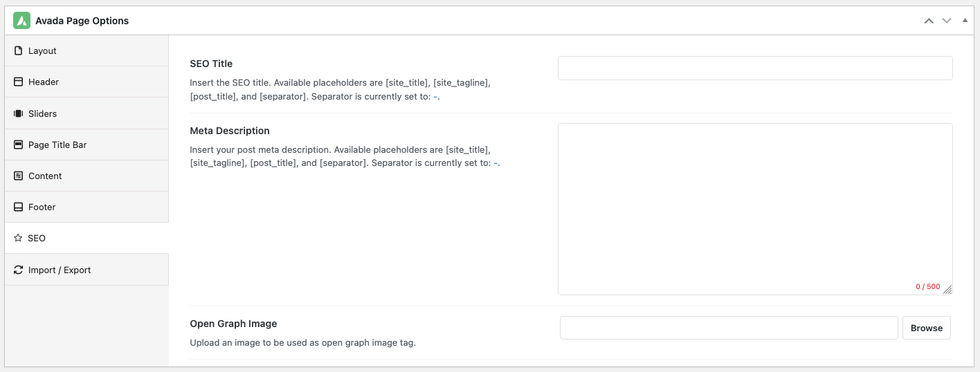The width and height of the screenshot is (980, 372).
Task: Click the SEO star icon
Action: point(18,238)
